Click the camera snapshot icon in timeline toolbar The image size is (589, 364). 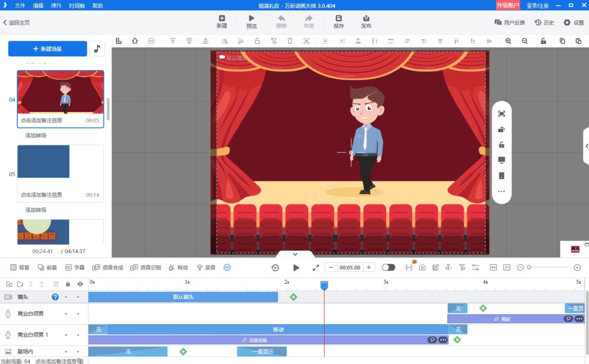click(x=422, y=268)
